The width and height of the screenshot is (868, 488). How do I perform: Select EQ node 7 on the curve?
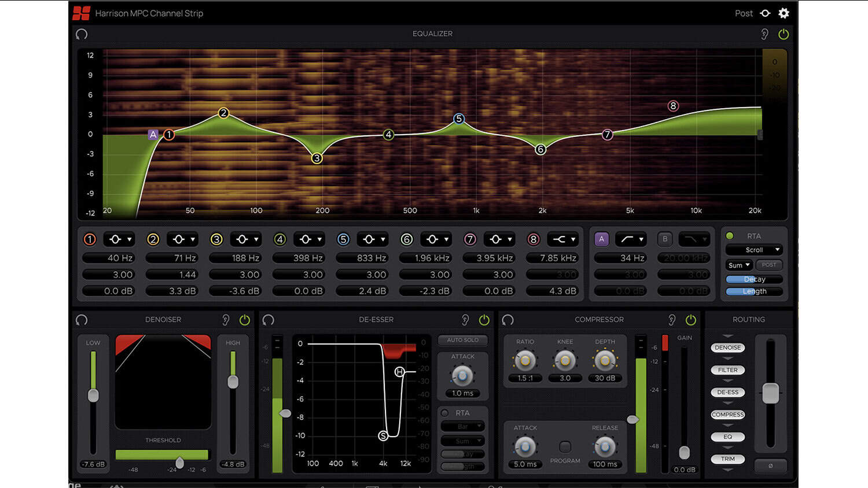(607, 135)
